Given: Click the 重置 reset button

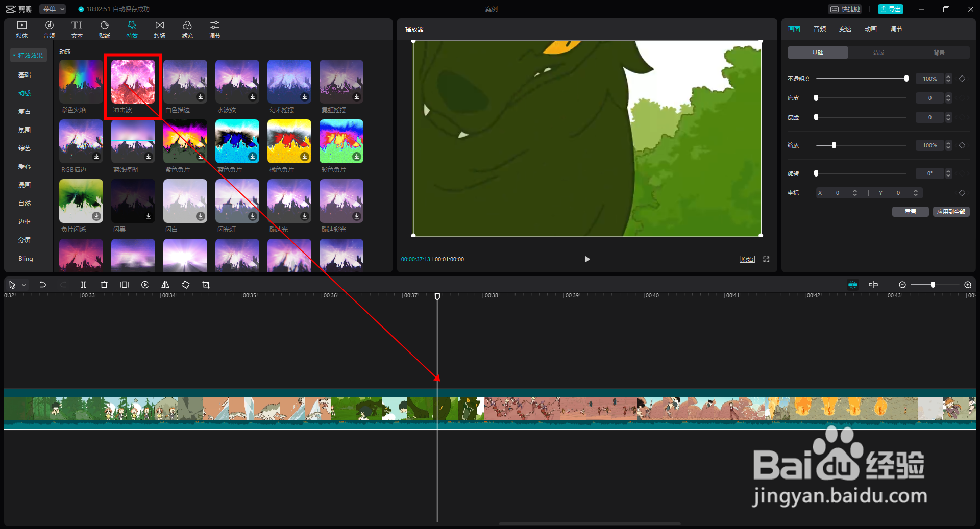Looking at the screenshot, I should click(911, 212).
